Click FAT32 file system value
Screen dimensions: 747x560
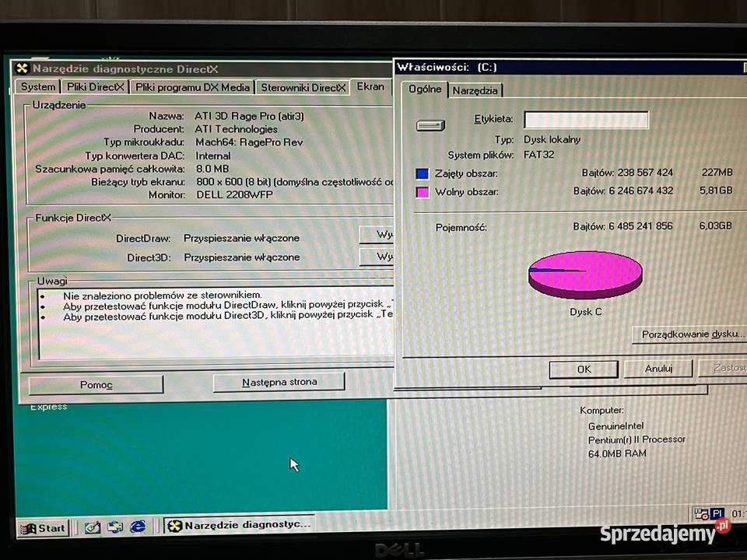(x=538, y=155)
